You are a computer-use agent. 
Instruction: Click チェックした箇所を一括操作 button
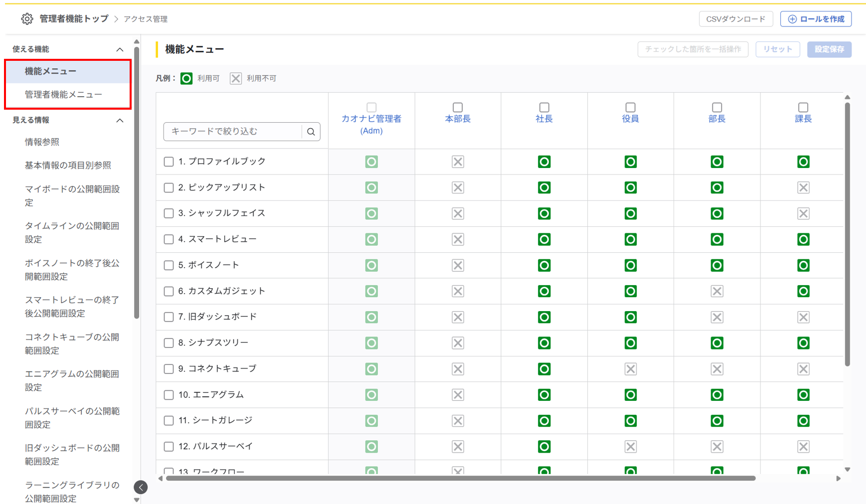693,49
